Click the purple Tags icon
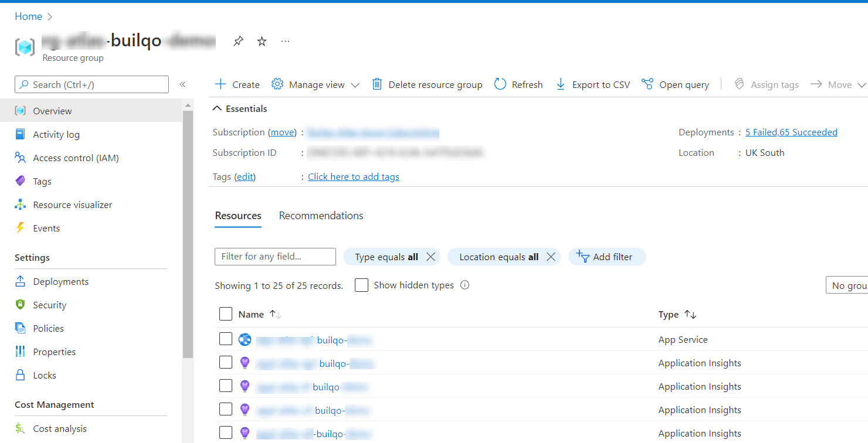This screenshot has width=868, height=443. click(21, 181)
